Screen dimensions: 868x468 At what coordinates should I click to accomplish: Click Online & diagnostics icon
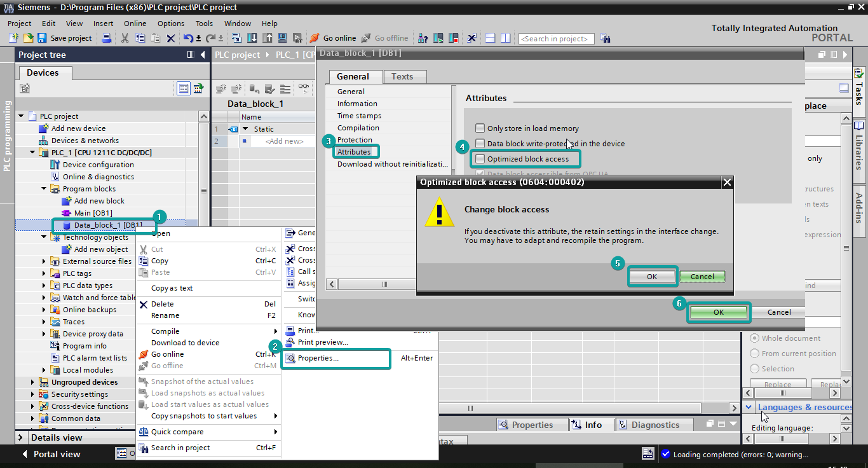point(55,177)
